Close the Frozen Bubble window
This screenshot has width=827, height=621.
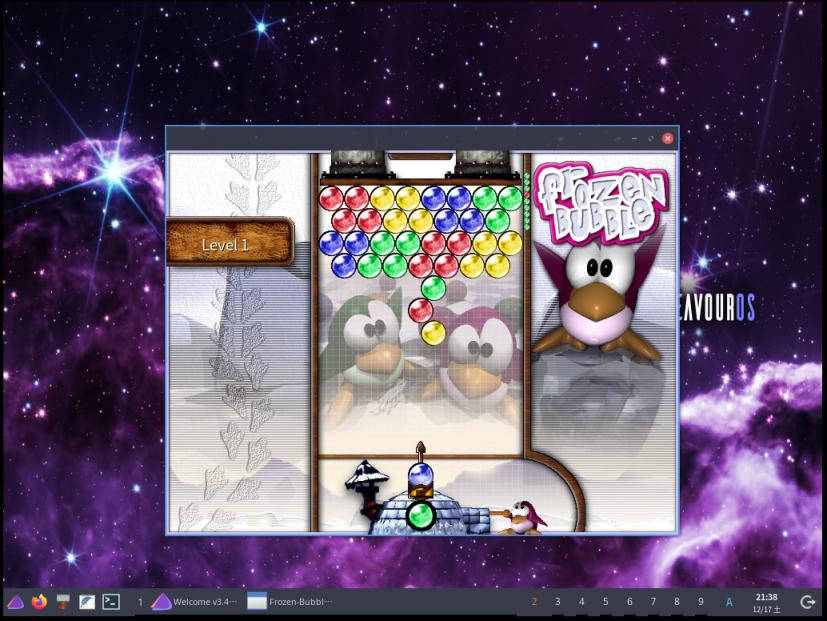pos(668,138)
